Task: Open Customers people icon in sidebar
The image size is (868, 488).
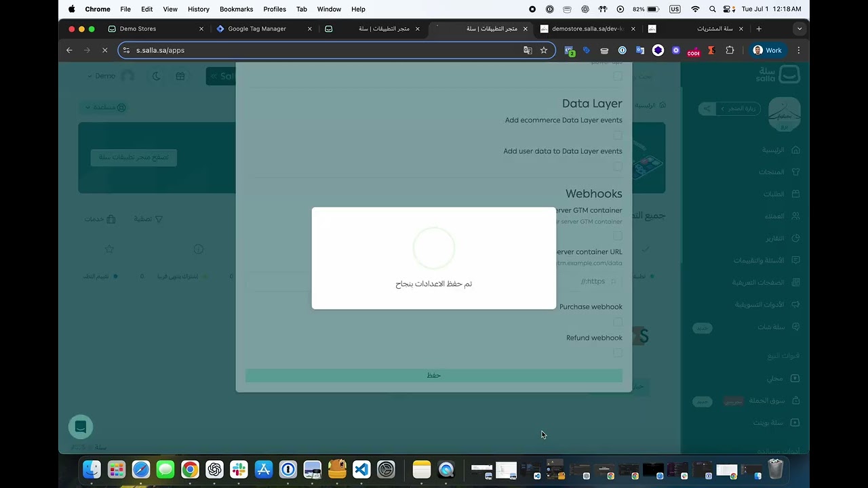Action: click(x=795, y=216)
